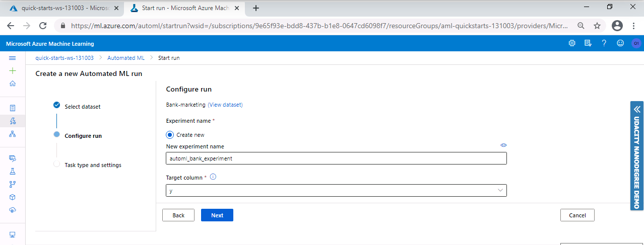Click the Create a new Automated ML run heading
Screen dimensions: 644x245
coord(89,73)
